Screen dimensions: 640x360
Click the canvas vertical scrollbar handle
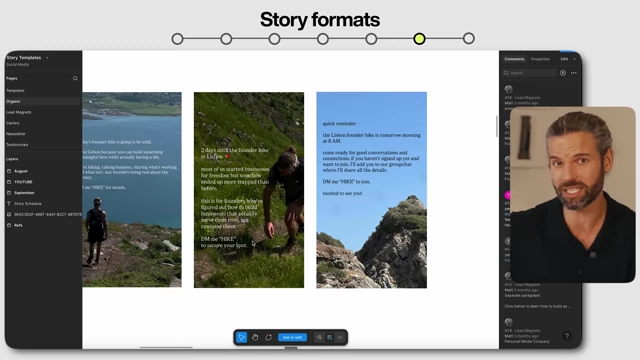coord(497,127)
